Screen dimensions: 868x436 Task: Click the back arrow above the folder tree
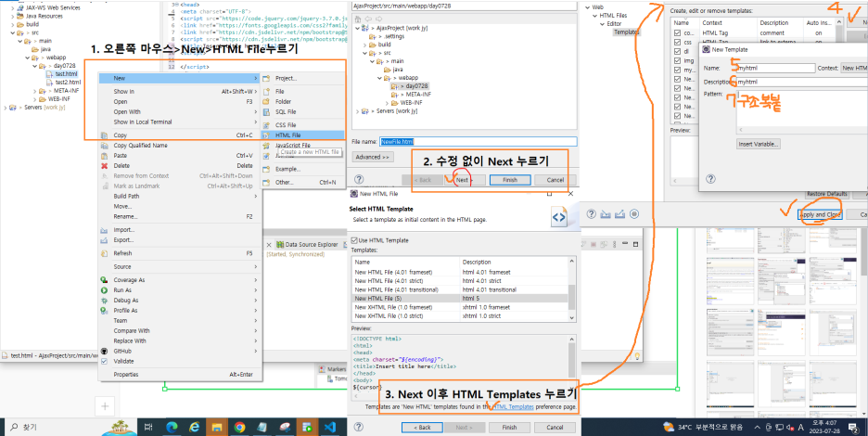(368, 19)
